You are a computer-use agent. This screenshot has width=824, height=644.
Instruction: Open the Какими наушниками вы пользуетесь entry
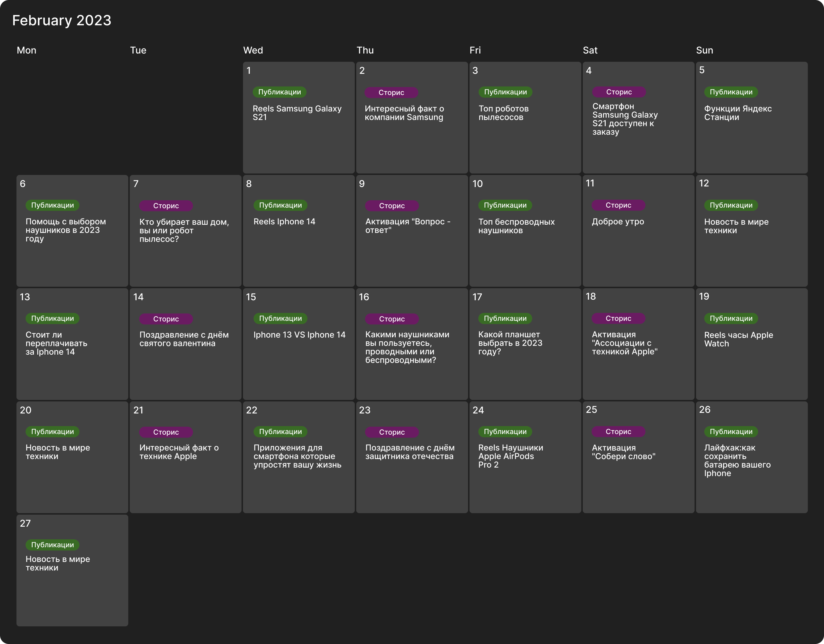coord(407,347)
